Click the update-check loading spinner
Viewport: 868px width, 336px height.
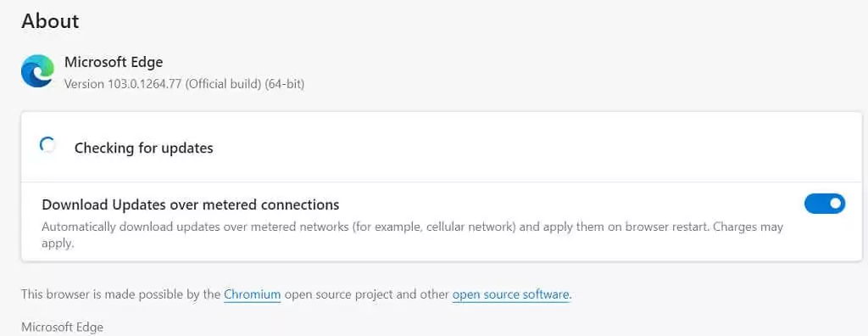47,145
